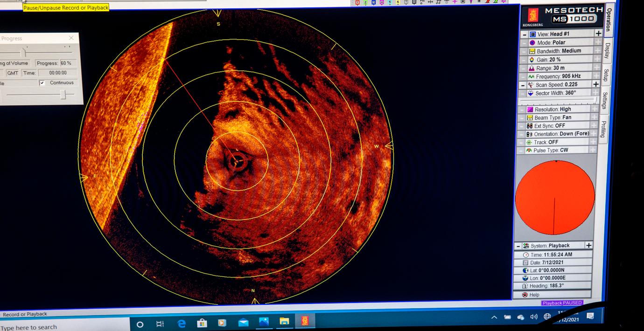
Task: Switch to the Setup tab
Action: (x=606, y=75)
